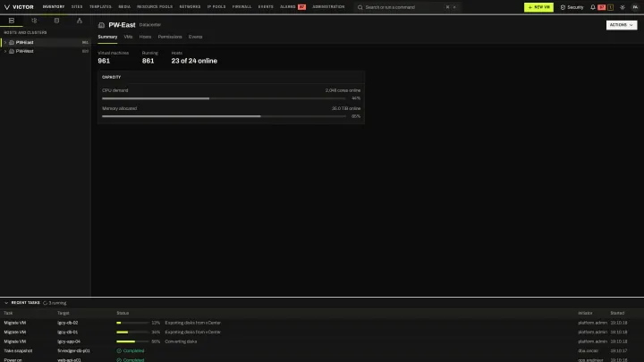Focus the search or run command field

(x=407, y=7)
